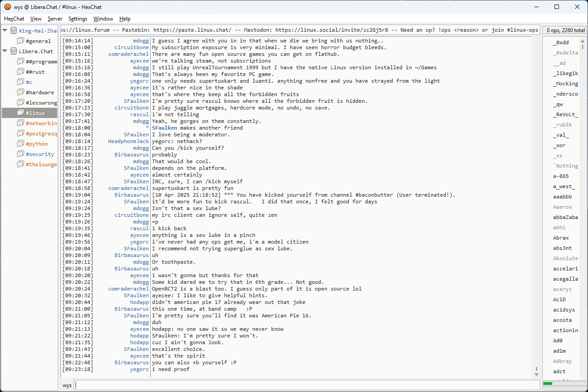588x392 pixels.
Task: Switch to the #networking channel
Action: click(x=41, y=123)
